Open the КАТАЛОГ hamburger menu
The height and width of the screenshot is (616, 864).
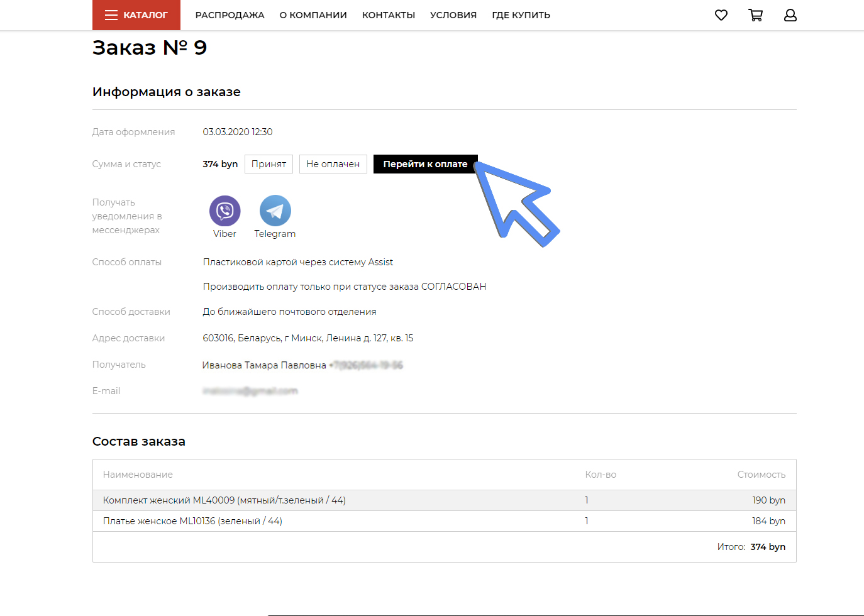[x=136, y=15]
